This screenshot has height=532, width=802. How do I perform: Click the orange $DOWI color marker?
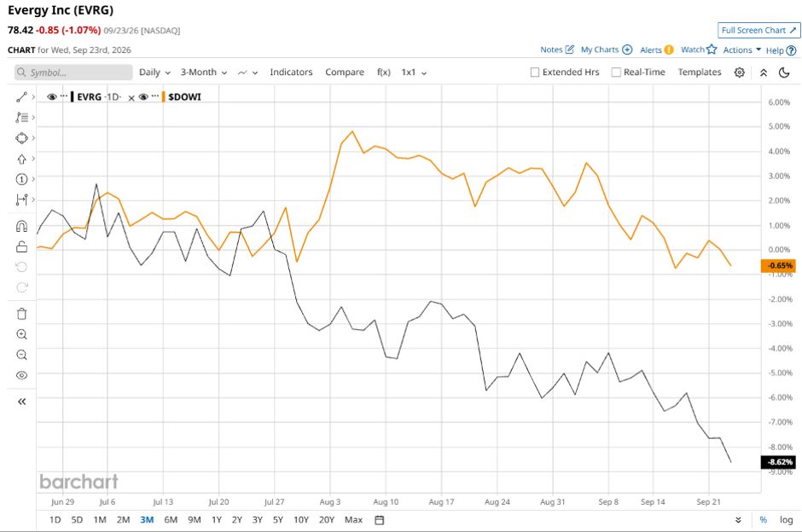164,96
